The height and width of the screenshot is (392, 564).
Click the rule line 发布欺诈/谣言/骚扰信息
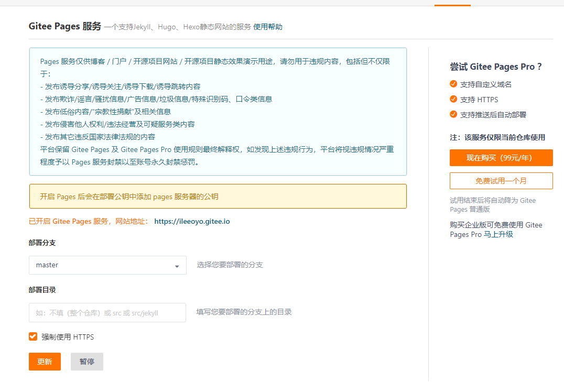pyautogui.click(x=156, y=99)
